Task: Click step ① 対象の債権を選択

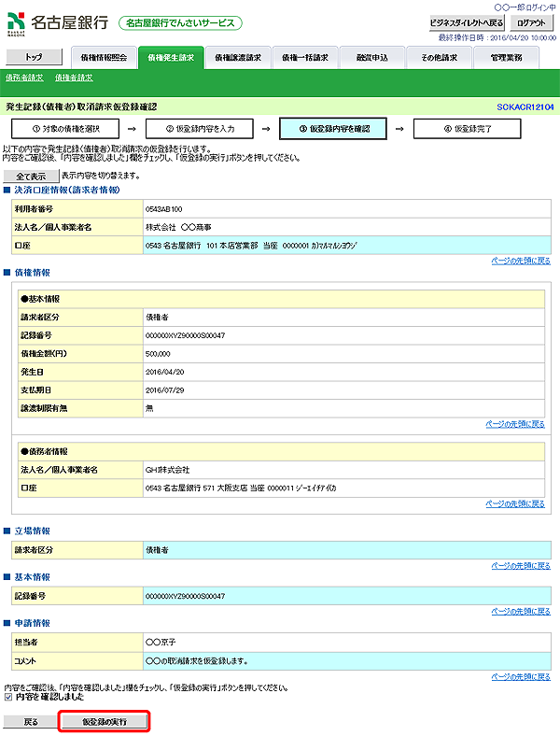Action: (x=65, y=129)
